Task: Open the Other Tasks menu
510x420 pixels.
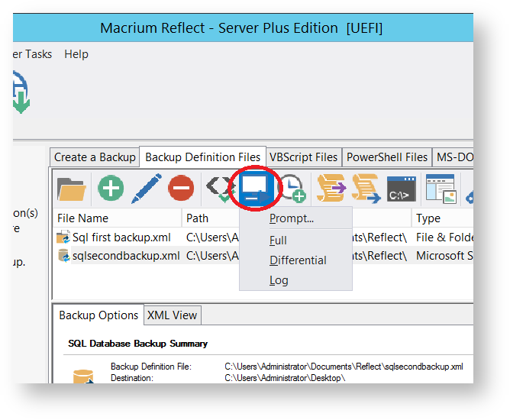Action: [x=32, y=54]
